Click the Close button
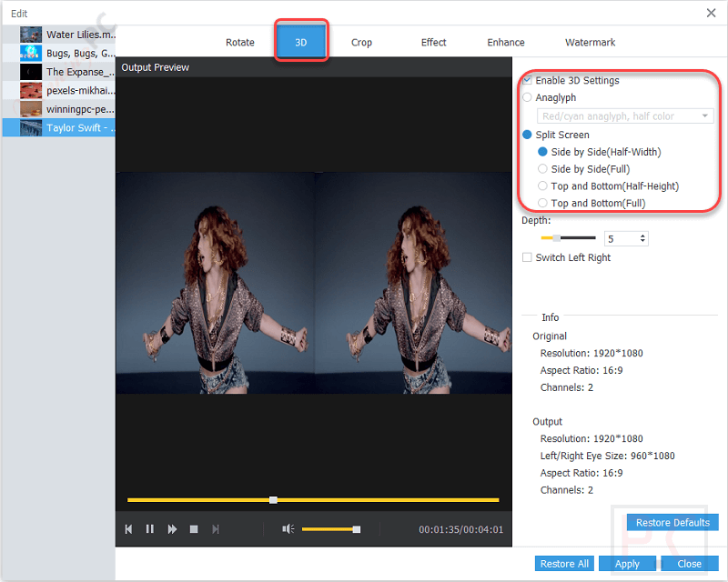This screenshot has height=582, width=728. (x=690, y=564)
